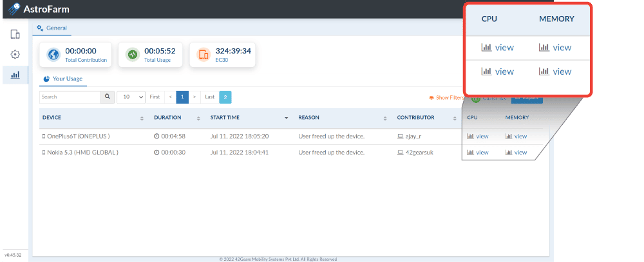Click the Search input field
Viewport: 644px width, 262px height.
(x=70, y=97)
